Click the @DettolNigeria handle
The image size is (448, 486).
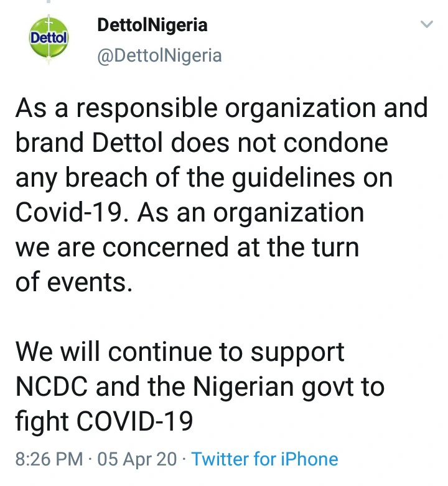(159, 55)
